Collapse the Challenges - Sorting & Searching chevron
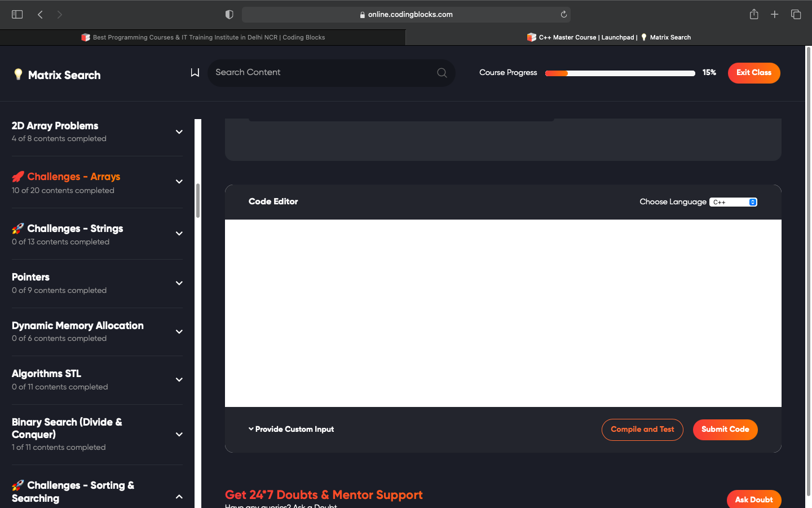 point(179,497)
